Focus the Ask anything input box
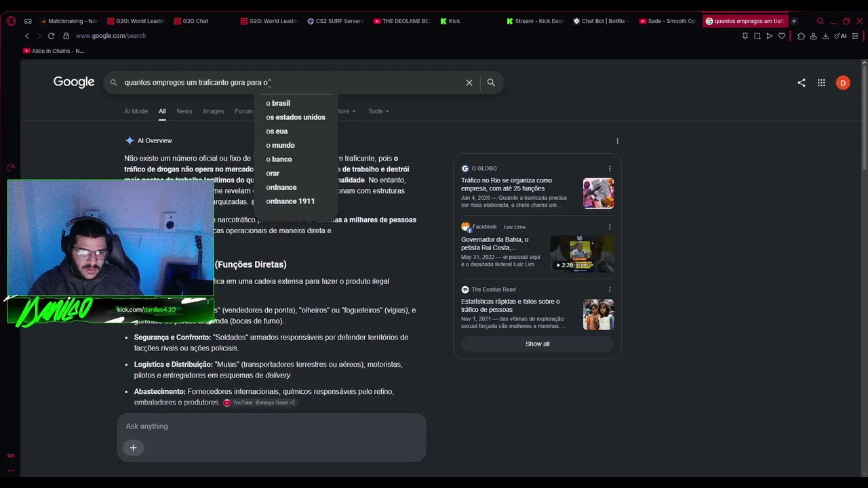The width and height of the screenshot is (868, 488). tap(271, 426)
